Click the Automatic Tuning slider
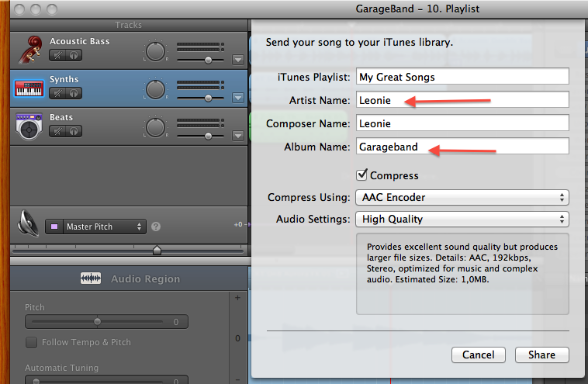 coord(106,379)
